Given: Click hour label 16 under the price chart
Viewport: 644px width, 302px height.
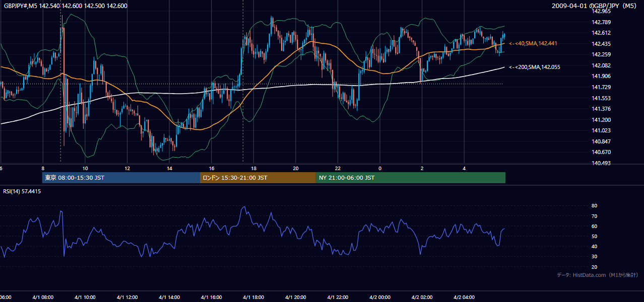Looking at the screenshot, I should pyautogui.click(x=212, y=169).
